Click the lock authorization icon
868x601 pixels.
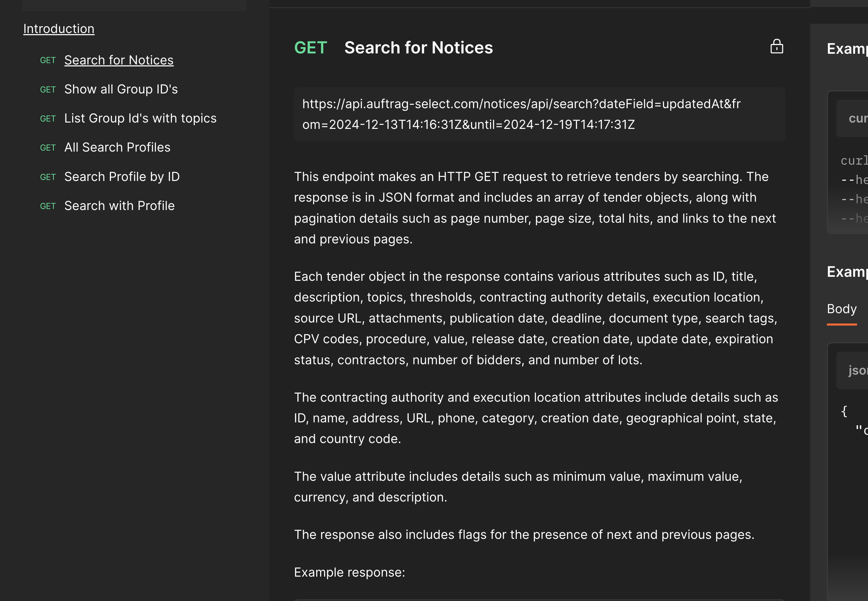(777, 47)
